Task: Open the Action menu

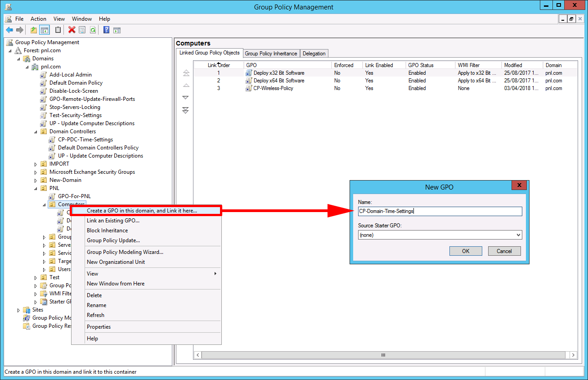Action: (x=38, y=19)
